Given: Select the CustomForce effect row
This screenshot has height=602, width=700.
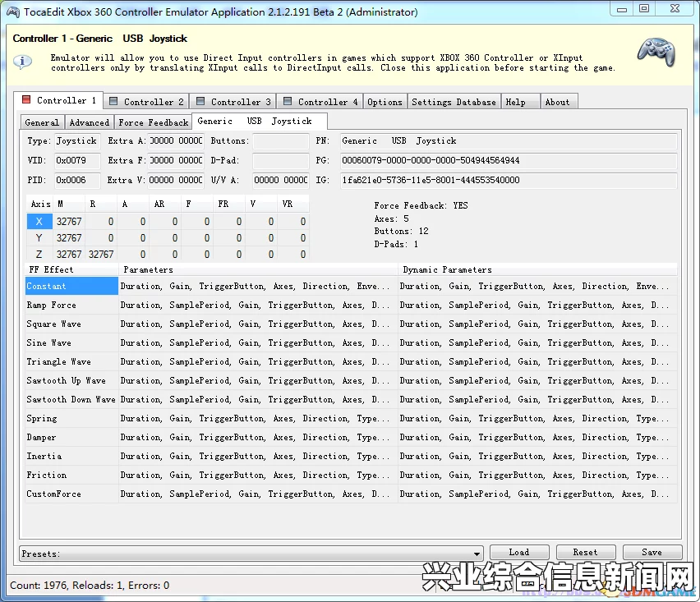Looking at the screenshot, I should pos(352,494).
